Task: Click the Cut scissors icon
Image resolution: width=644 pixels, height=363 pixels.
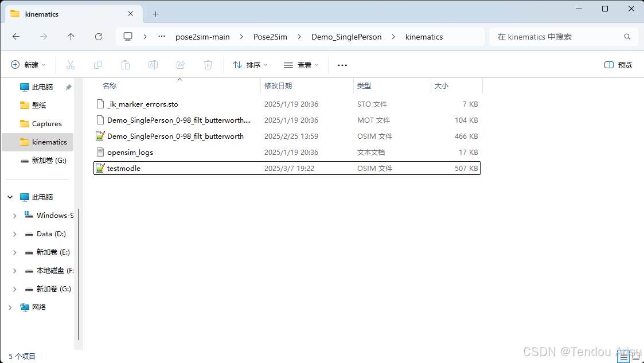Action: tap(71, 65)
